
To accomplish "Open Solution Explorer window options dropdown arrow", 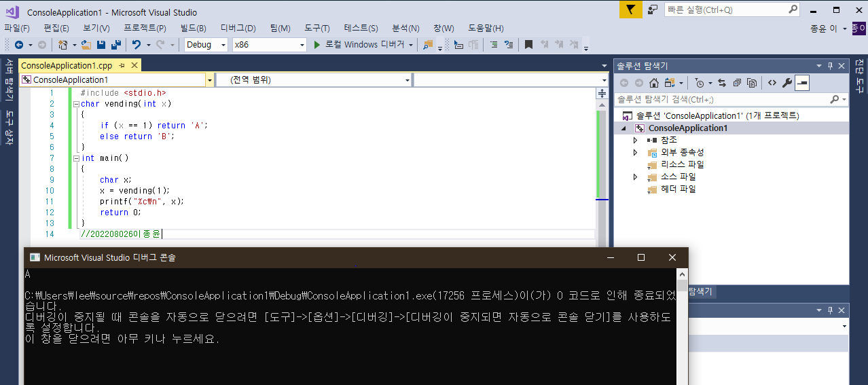I will pos(819,66).
